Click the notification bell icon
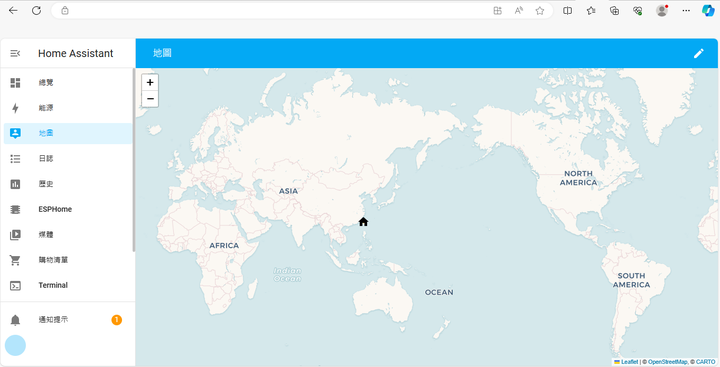The height and width of the screenshot is (367, 720). tap(15, 320)
